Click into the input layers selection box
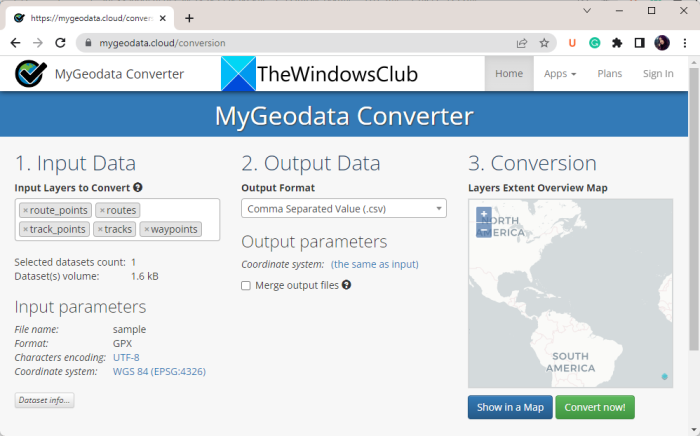 [x=117, y=220]
